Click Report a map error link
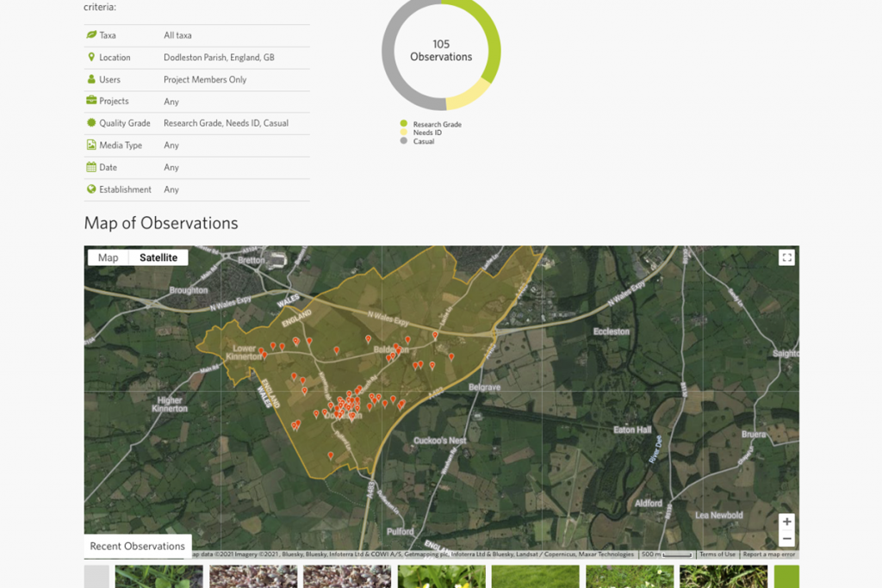 pos(768,554)
